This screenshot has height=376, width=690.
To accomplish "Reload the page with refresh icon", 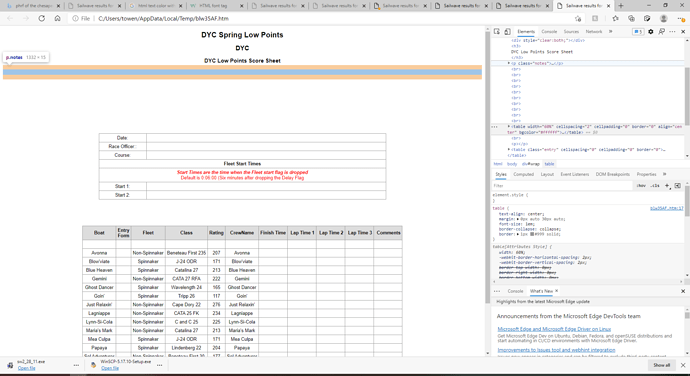I will 41,18.
